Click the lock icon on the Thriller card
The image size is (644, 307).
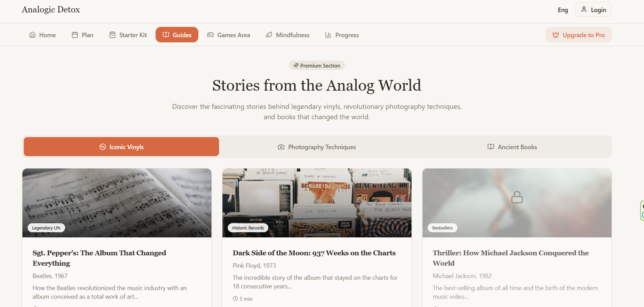pyautogui.click(x=517, y=197)
